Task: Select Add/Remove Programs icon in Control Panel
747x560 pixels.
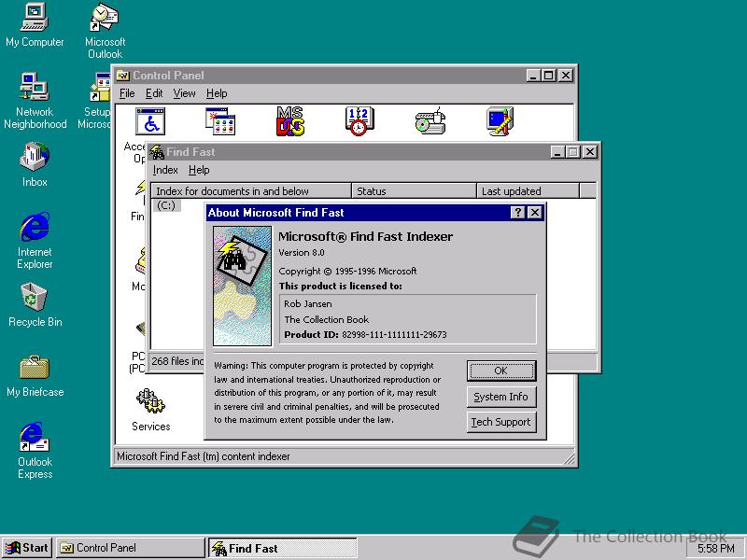Action: pyautogui.click(x=220, y=121)
